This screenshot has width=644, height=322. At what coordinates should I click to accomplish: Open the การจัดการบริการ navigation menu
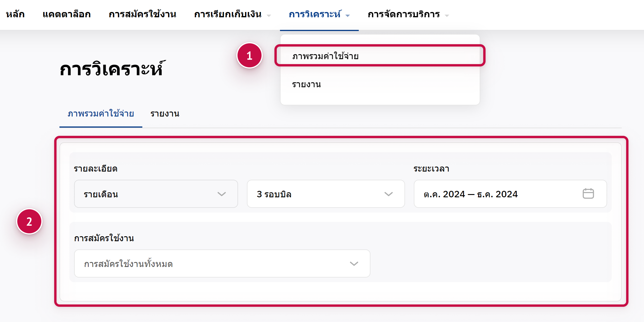404,14
